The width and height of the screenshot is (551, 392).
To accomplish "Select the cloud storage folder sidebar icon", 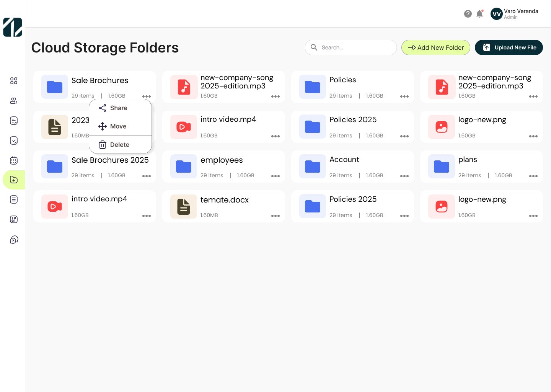I will point(14,180).
